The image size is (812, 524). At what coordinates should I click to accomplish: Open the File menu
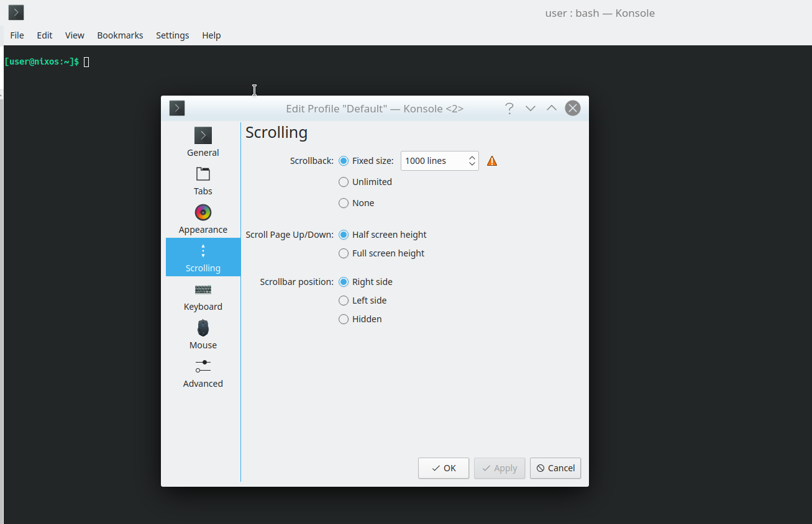click(17, 35)
